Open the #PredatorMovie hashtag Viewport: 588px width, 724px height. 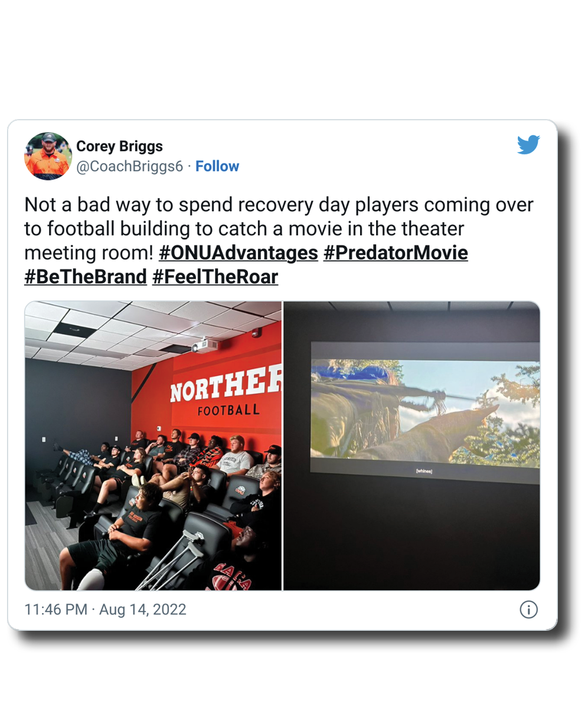click(x=396, y=253)
